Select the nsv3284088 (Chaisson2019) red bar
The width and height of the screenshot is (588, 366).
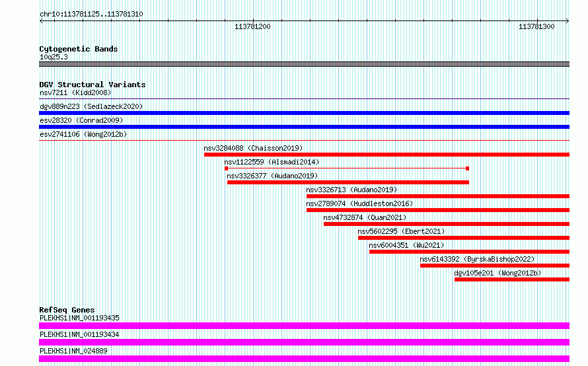[x=386, y=155]
